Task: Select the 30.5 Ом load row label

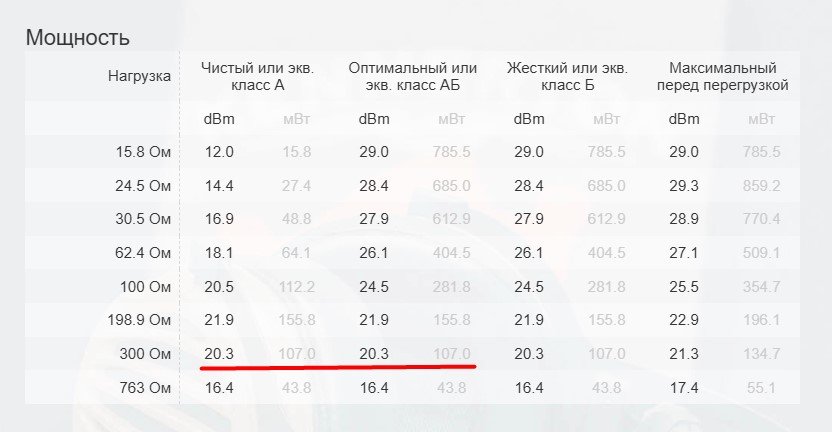Action: point(143,219)
